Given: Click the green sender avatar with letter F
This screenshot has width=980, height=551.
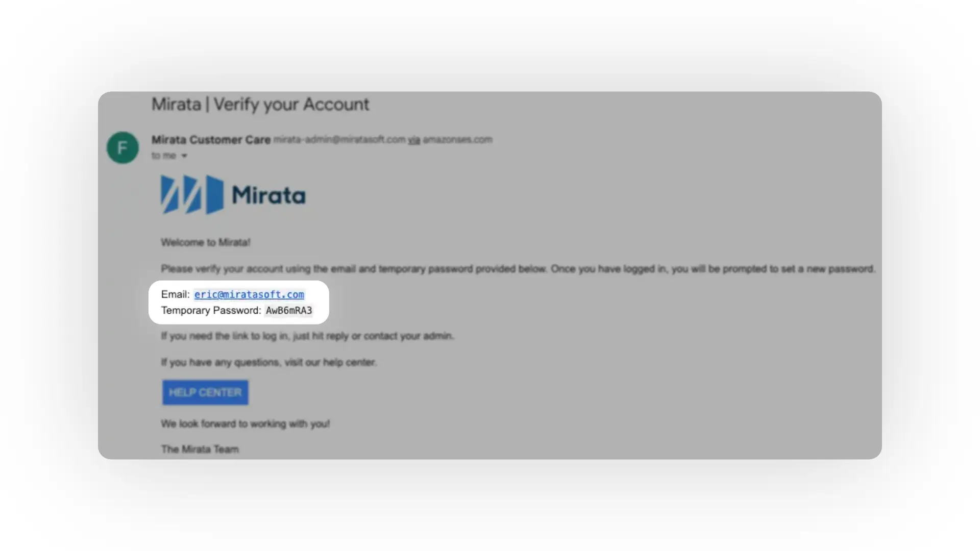Looking at the screenshot, I should 122,147.
